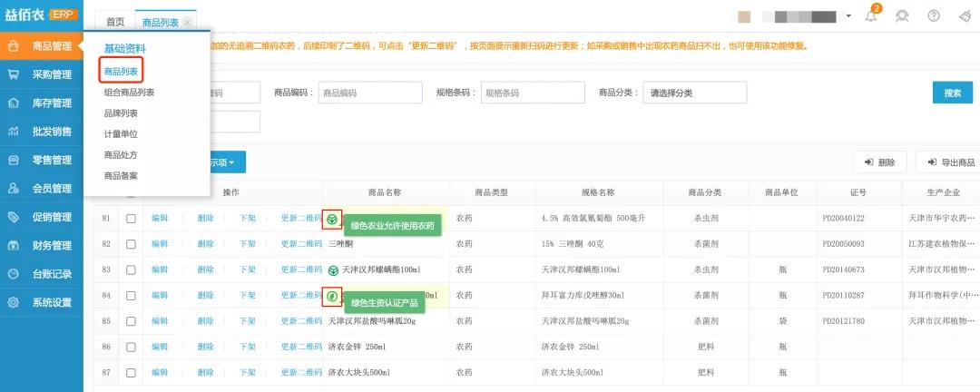The width and height of the screenshot is (980, 392).
Task: Click 编辑 link in row 83
Action: (160, 269)
